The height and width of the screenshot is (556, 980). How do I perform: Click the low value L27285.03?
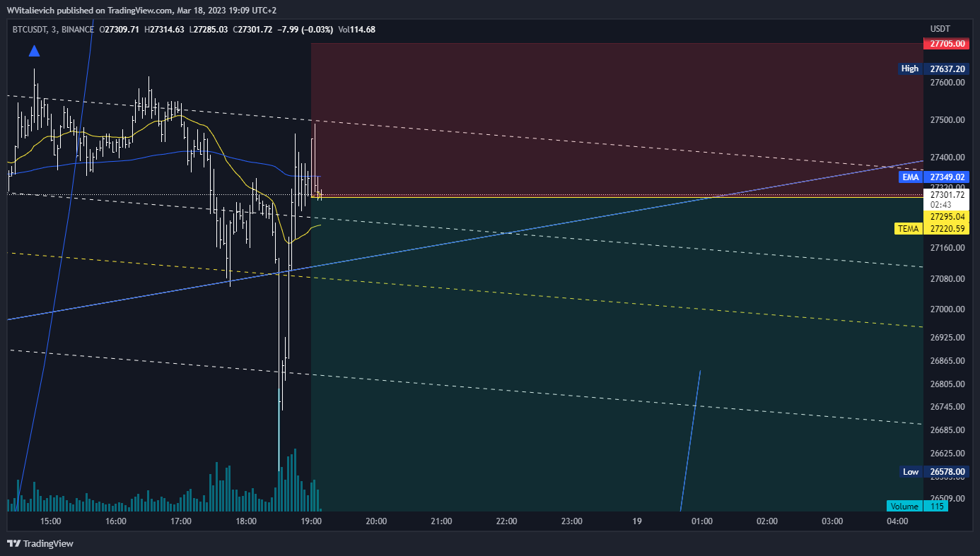(207, 29)
